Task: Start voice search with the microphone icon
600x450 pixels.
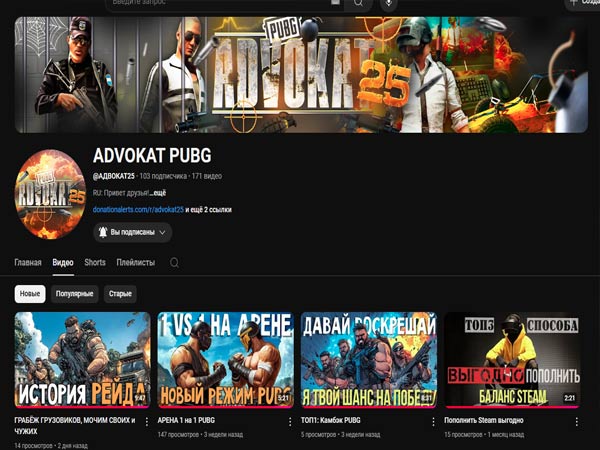Action: [388, 4]
